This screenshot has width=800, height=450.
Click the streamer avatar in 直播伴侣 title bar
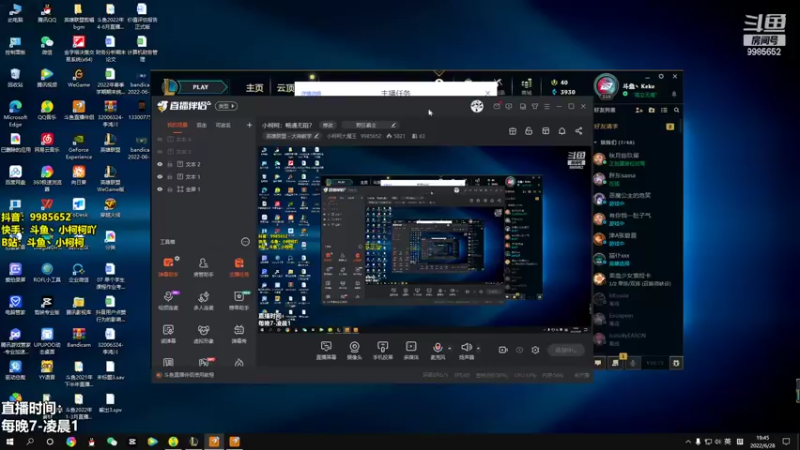tap(477, 106)
